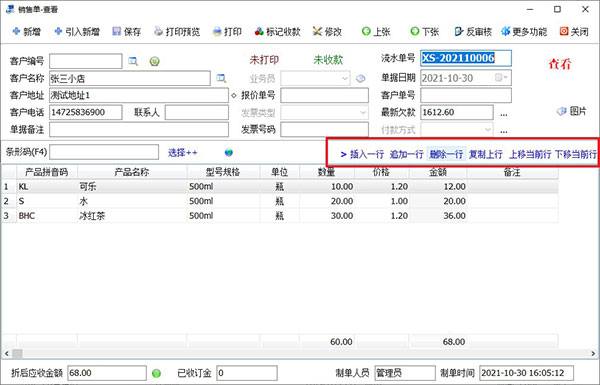Screen dimensions: 600x385
Task: Click the diamond icon beside 客户地址
Action: (x=234, y=95)
